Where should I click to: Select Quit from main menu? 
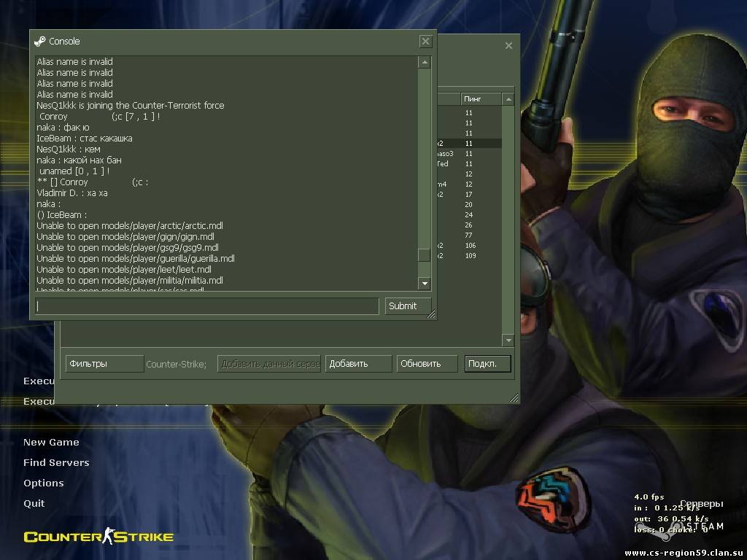[x=34, y=504]
